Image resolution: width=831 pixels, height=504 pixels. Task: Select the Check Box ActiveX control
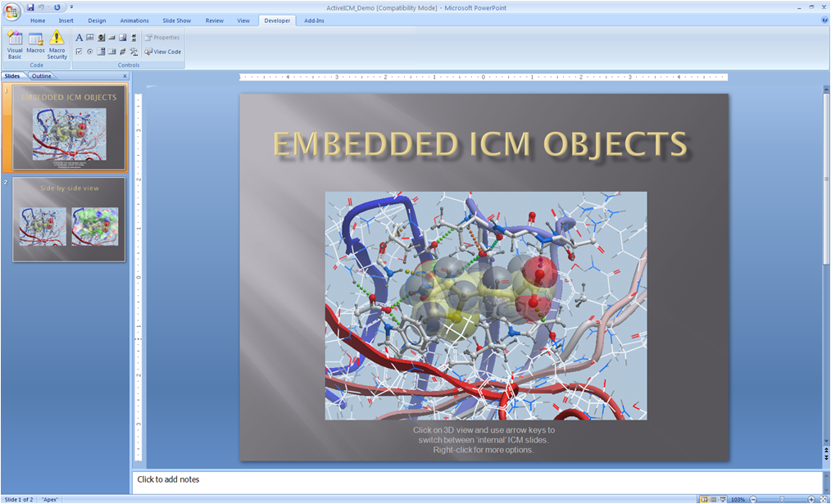click(x=79, y=52)
